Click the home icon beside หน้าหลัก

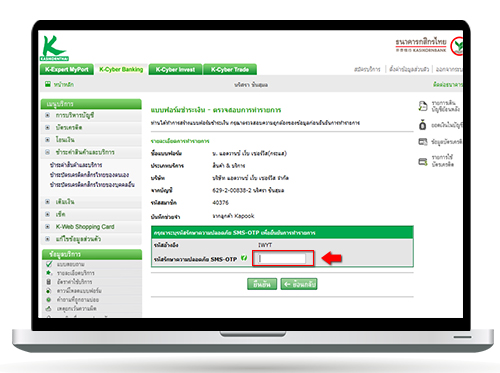48,84
